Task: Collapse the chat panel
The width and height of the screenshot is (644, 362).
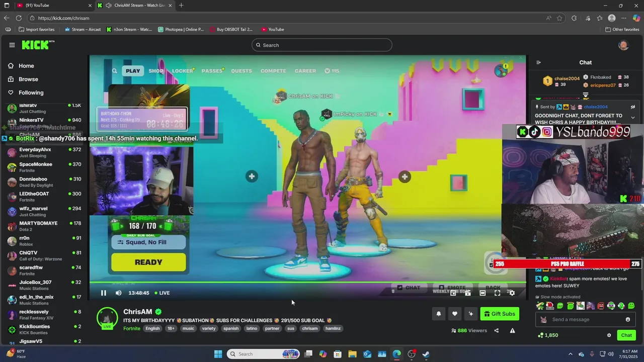Action: point(538,62)
